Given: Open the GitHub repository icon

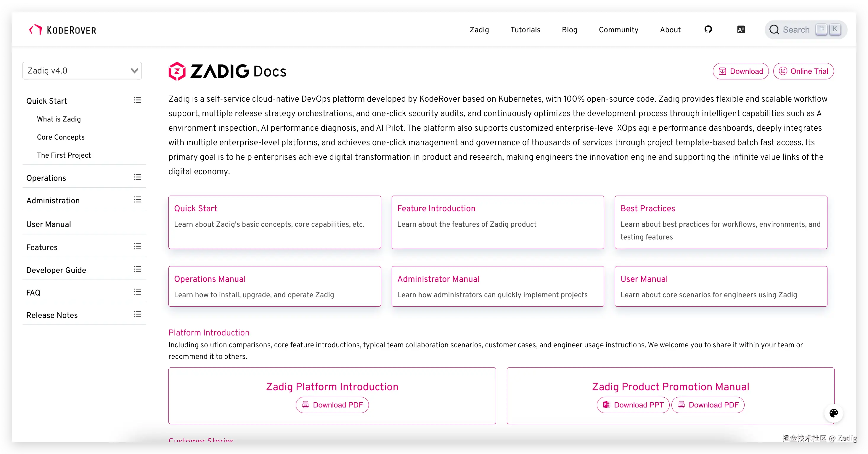Looking at the screenshot, I should (708, 29).
